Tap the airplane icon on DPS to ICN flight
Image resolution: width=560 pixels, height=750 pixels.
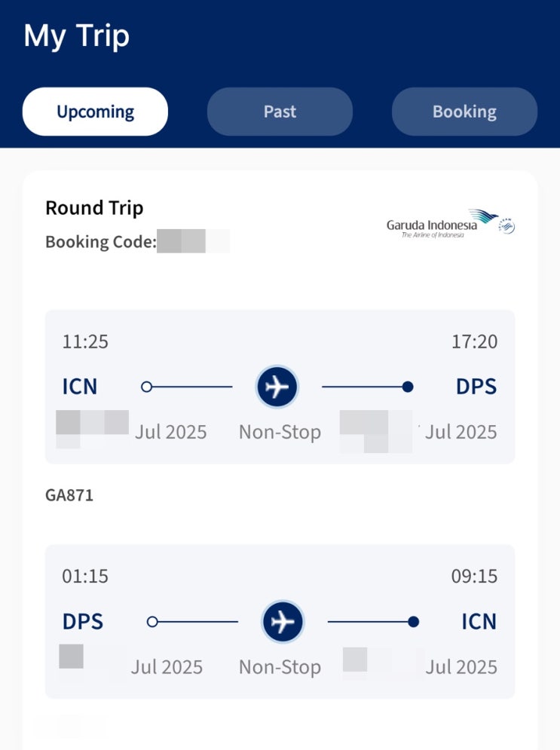(283, 621)
